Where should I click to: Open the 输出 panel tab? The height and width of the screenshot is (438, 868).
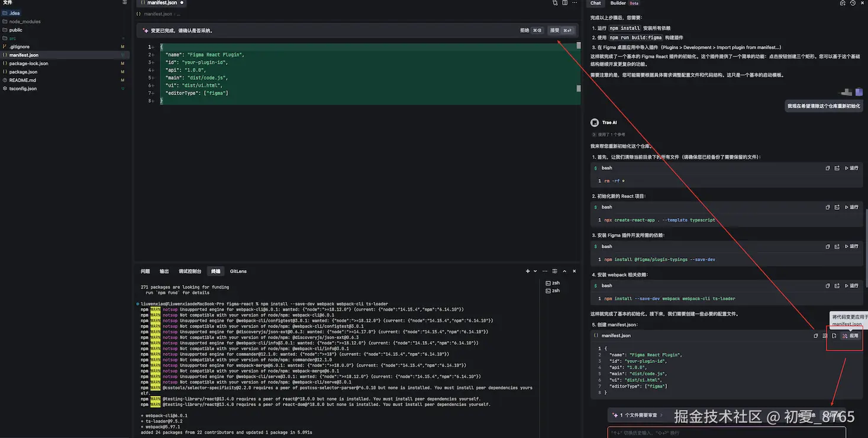coord(164,271)
